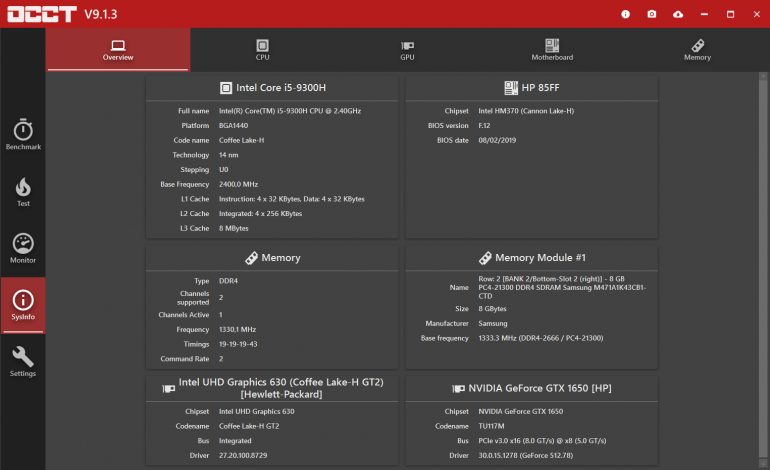Click the code name value 'Coffee Lake-H'
This screenshot has height=470, width=770.
click(241, 140)
